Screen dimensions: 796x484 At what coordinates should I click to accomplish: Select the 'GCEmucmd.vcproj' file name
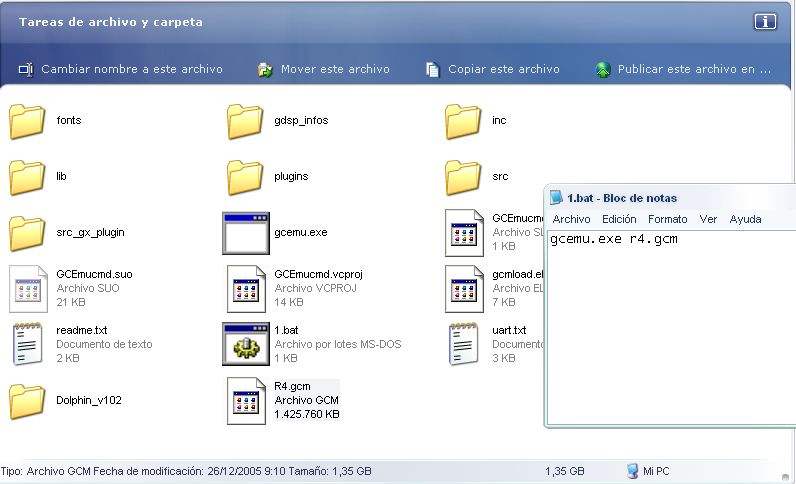click(318, 274)
